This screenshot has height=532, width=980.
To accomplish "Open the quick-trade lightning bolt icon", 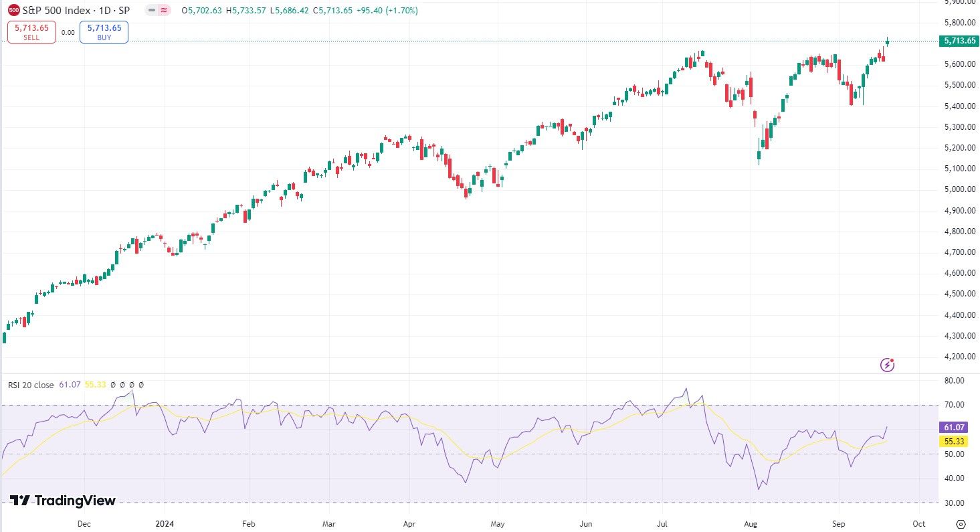I will tap(887, 365).
